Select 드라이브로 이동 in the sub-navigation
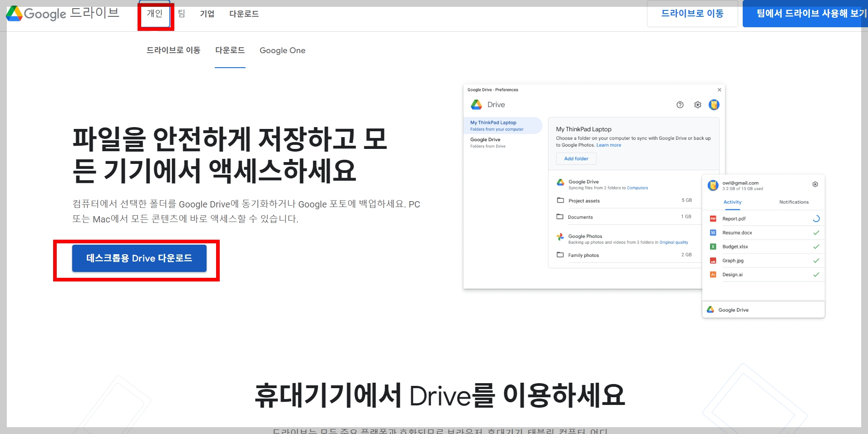The width and height of the screenshot is (868, 434). (x=173, y=50)
